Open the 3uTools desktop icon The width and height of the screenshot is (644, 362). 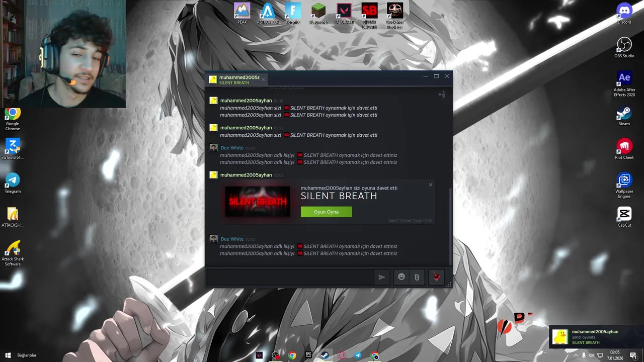pos(13,149)
